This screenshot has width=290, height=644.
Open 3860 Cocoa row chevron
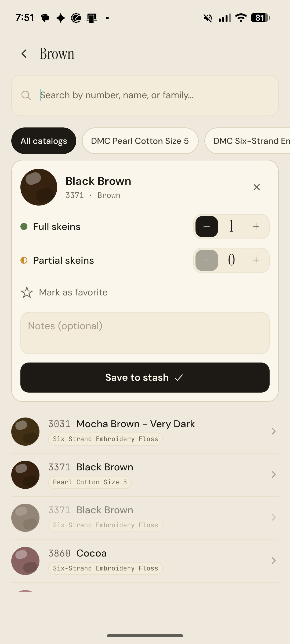(274, 561)
